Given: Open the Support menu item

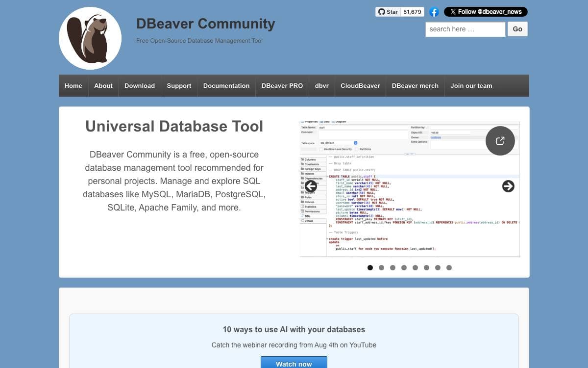Looking at the screenshot, I should coord(179,85).
